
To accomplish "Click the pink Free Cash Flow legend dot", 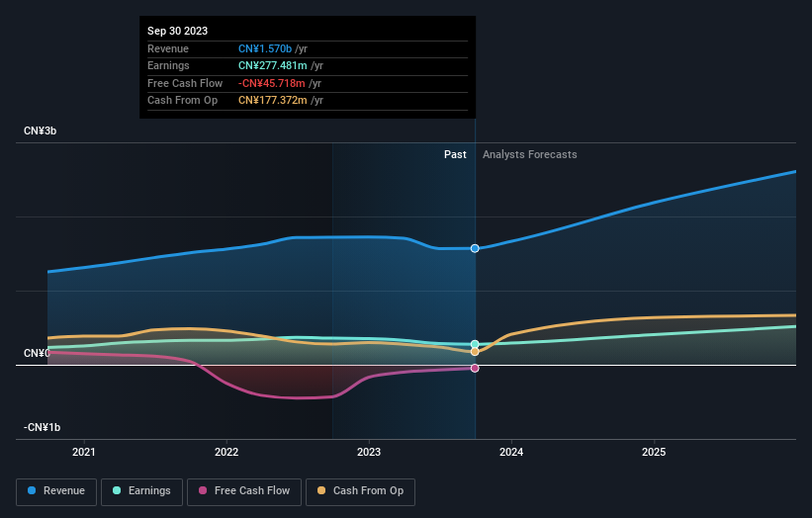I will [203, 490].
